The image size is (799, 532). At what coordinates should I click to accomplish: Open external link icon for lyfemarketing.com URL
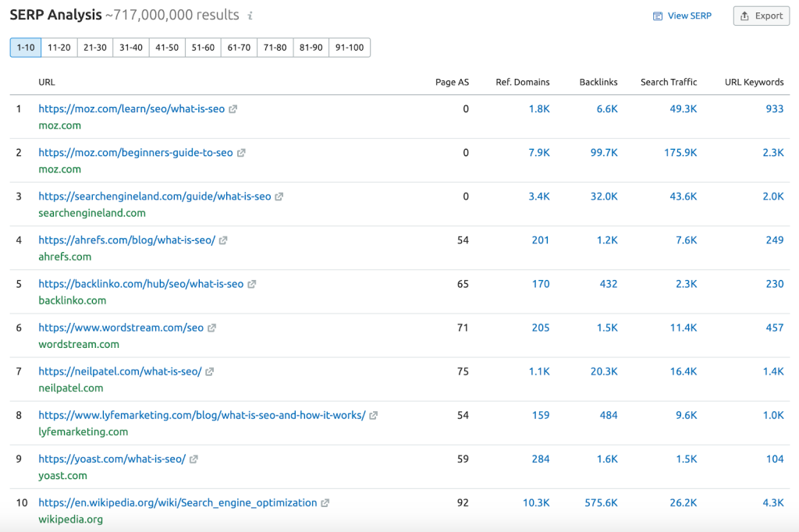(x=374, y=416)
